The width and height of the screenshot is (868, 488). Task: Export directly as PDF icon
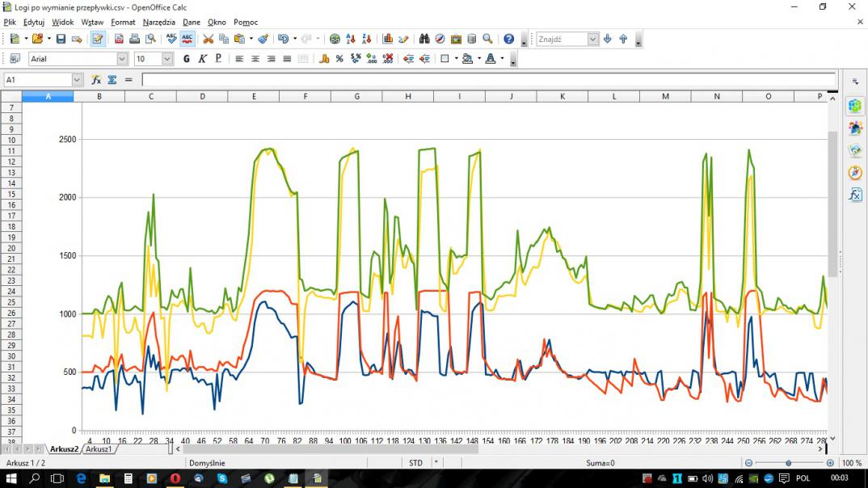[119, 39]
